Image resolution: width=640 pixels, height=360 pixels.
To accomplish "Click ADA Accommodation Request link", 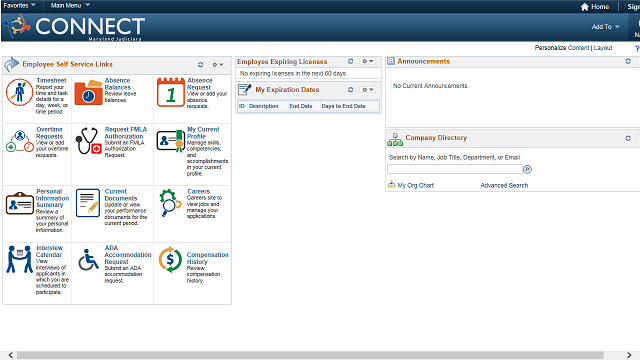I will 128,254.
